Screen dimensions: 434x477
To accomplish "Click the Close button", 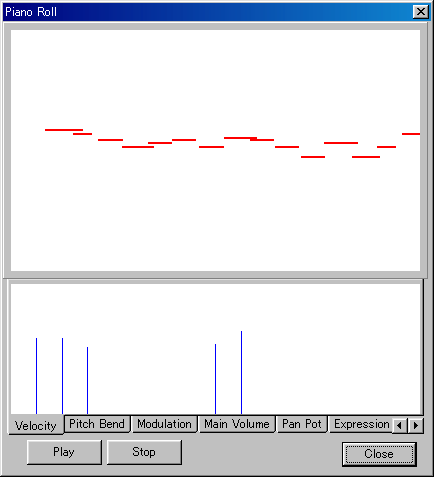I will click(379, 454).
